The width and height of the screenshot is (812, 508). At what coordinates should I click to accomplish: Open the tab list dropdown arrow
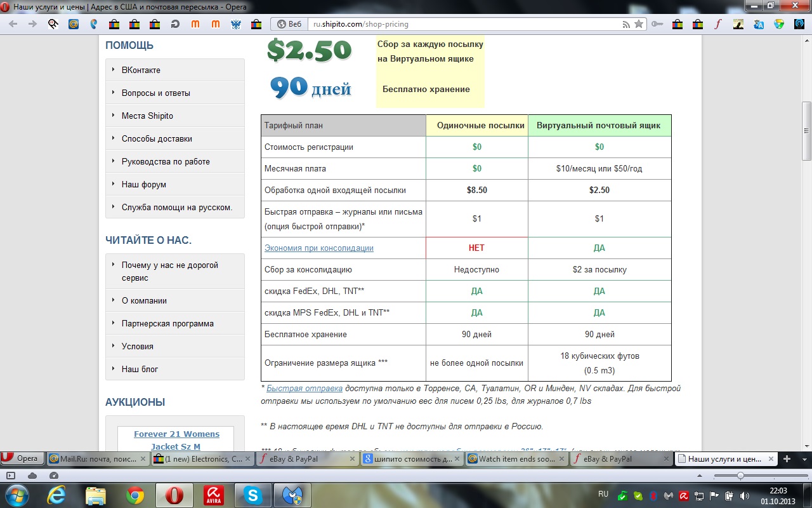(803, 458)
